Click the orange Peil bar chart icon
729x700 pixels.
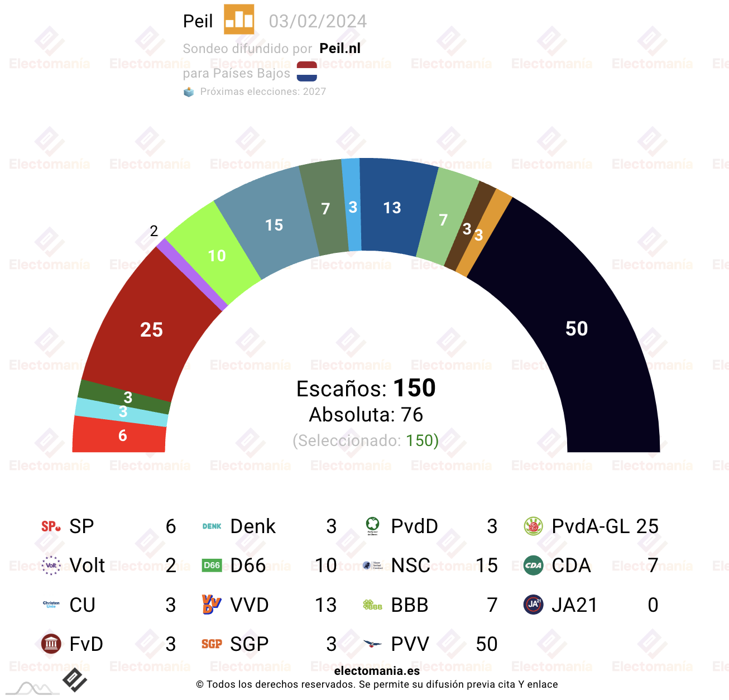239,20
